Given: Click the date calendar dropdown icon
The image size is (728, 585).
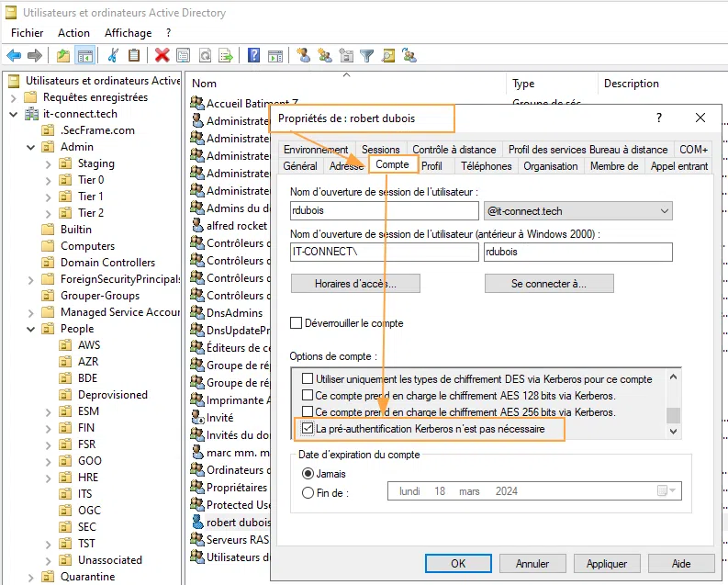Looking at the screenshot, I should click(x=666, y=490).
